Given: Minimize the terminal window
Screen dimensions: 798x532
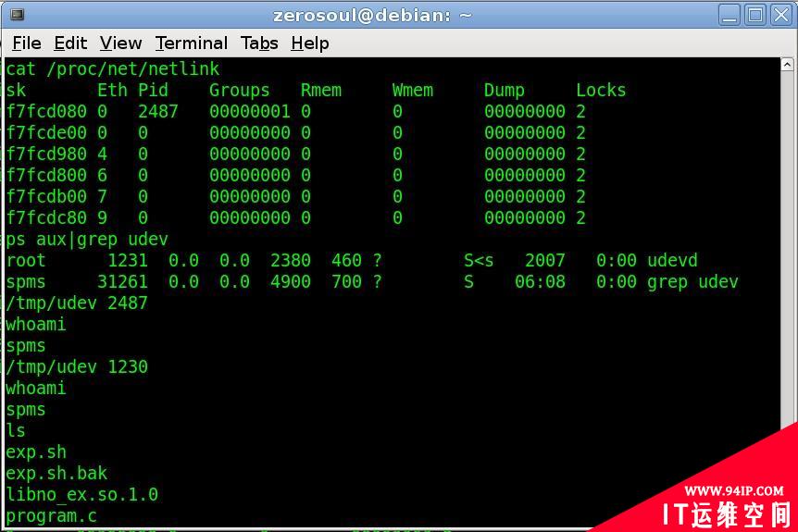Looking at the screenshot, I should tap(729, 15).
